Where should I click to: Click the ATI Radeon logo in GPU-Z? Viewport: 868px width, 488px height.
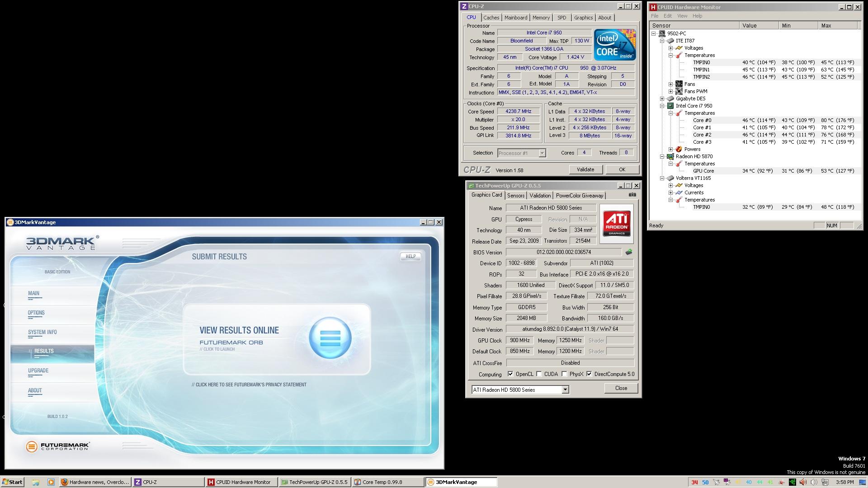[616, 224]
